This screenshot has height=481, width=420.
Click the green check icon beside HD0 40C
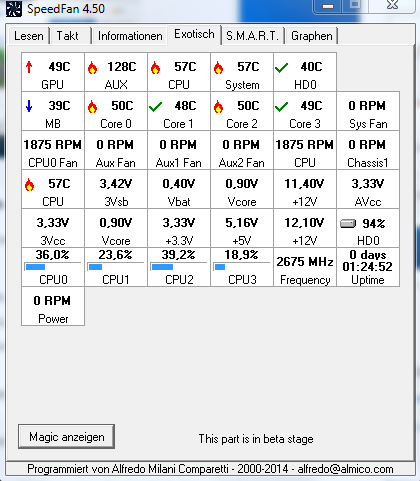pos(281,68)
